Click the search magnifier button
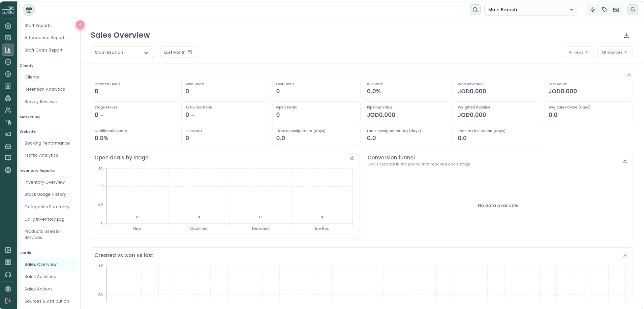Screen dimensions: 644x309 point(475,10)
